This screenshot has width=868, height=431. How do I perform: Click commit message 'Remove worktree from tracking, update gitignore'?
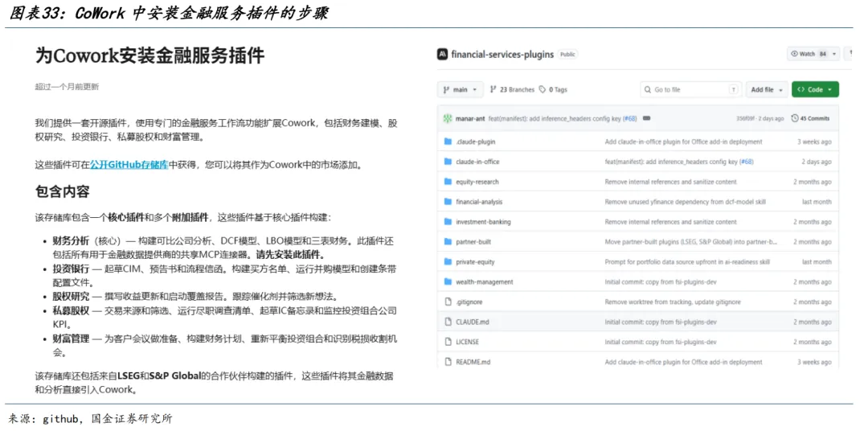point(673,302)
